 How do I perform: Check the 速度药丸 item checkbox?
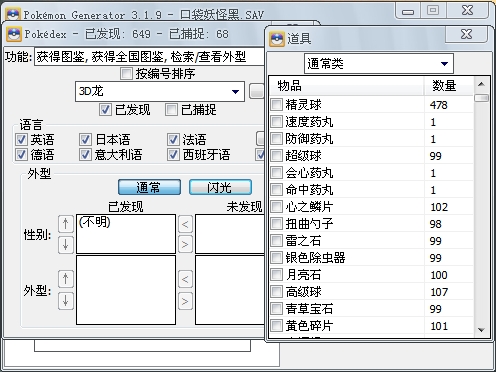pos(276,122)
